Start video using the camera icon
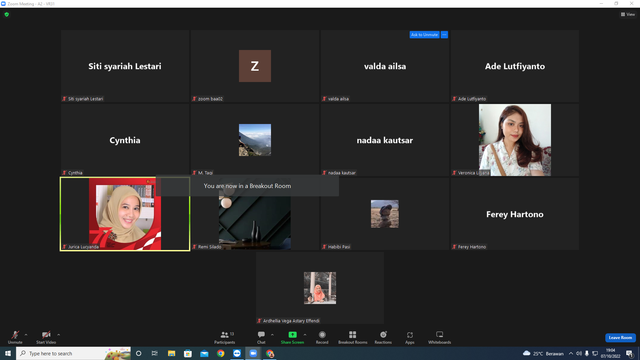Image resolution: width=640 pixels, height=360 pixels. coord(46,337)
